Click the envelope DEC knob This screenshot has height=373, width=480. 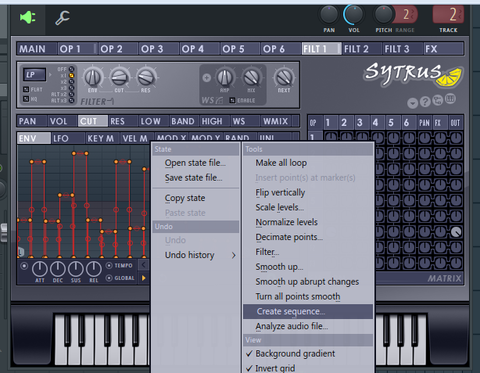click(x=58, y=269)
